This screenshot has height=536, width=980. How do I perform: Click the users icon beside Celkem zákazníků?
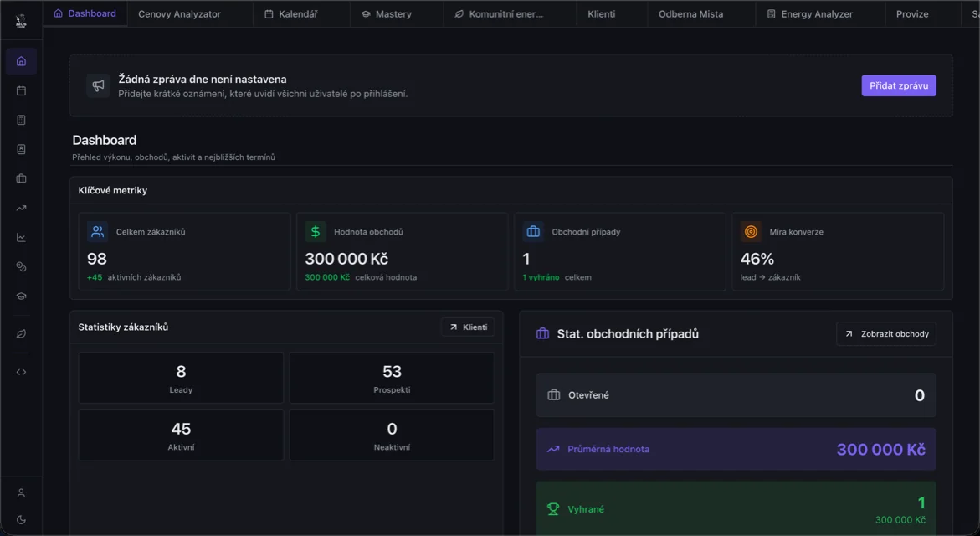[98, 231]
